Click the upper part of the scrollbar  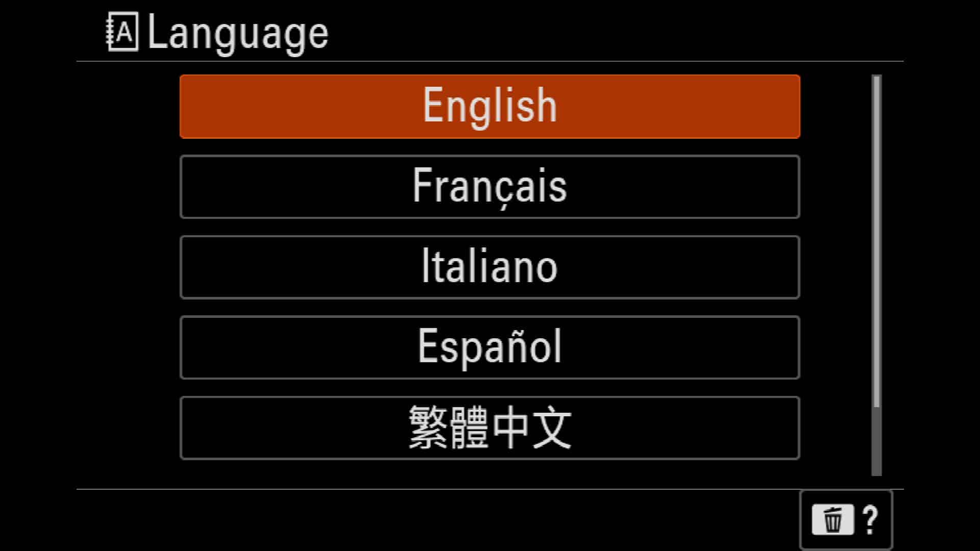[x=876, y=153]
